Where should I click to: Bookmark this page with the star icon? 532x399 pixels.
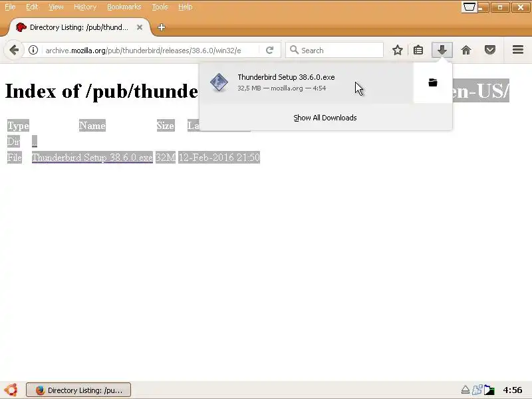click(397, 51)
